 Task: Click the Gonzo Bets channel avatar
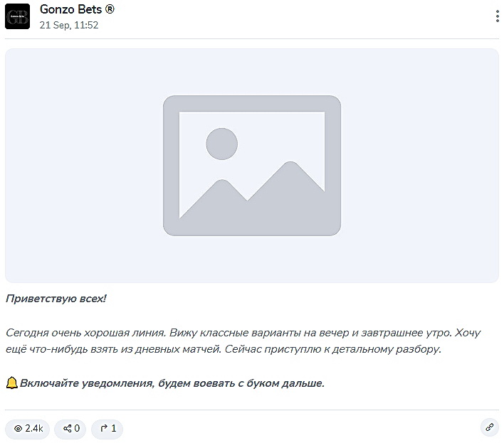(x=17, y=16)
